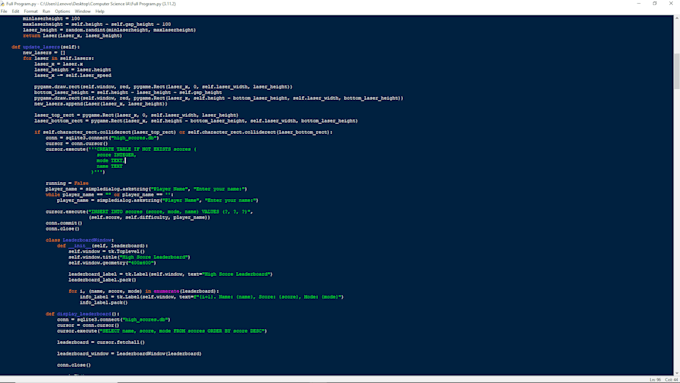Open the Format menu
The image size is (680, 383).
(x=30, y=11)
